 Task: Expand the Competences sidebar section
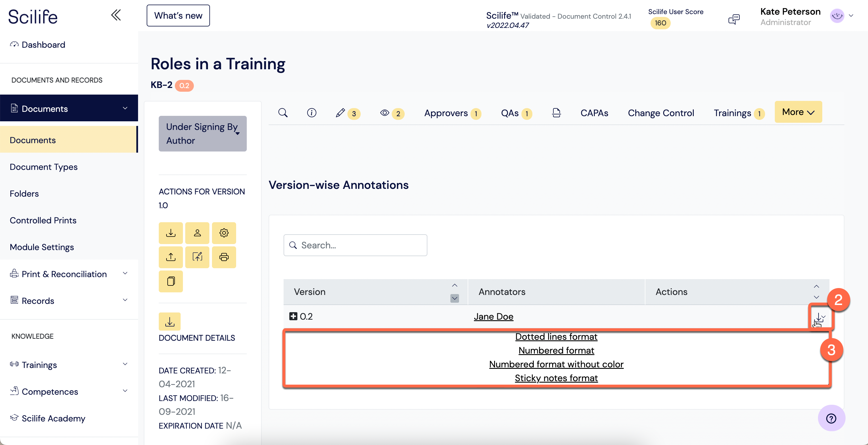[x=125, y=391]
